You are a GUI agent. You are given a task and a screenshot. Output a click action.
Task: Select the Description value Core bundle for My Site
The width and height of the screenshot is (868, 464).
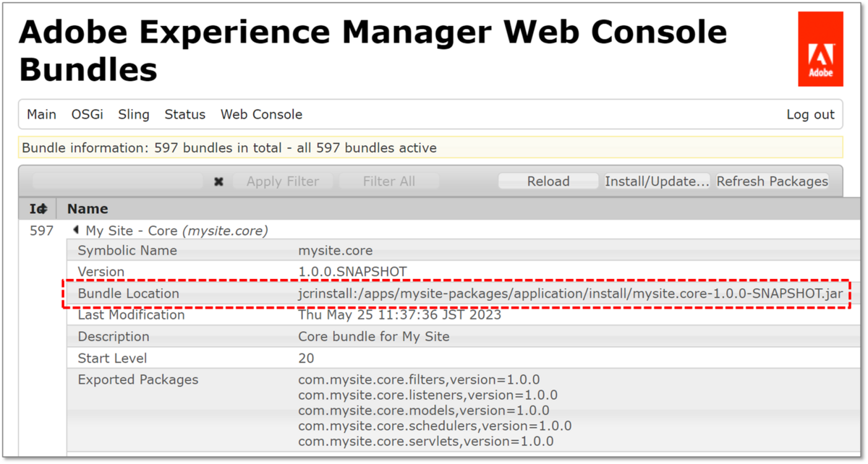pos(373,337)
